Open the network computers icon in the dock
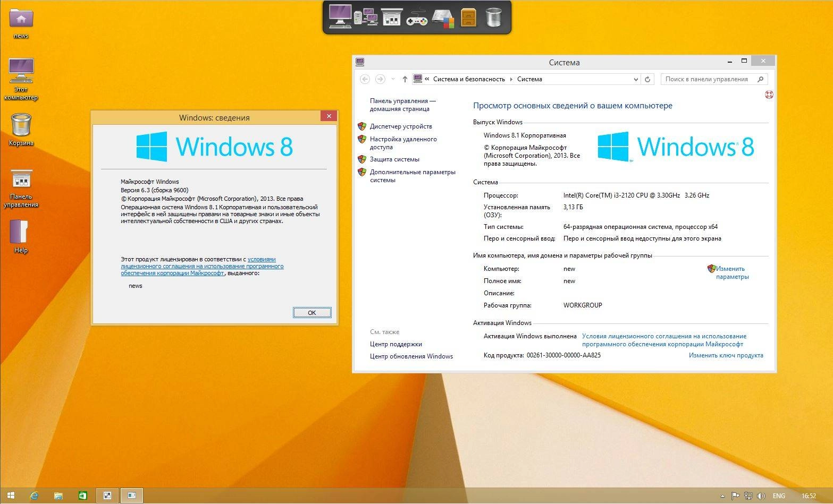This screenshot has width=833, height=504. pyautogui.click(x=365, y=18)
